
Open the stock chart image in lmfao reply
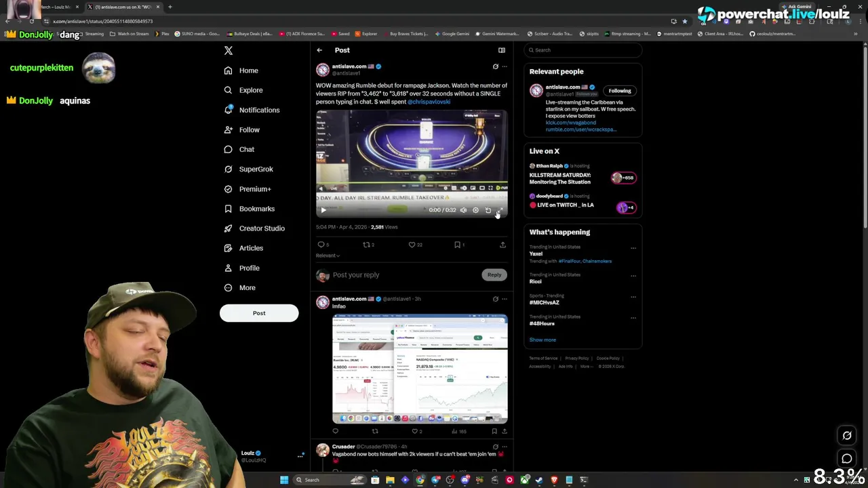pos(420,369)
